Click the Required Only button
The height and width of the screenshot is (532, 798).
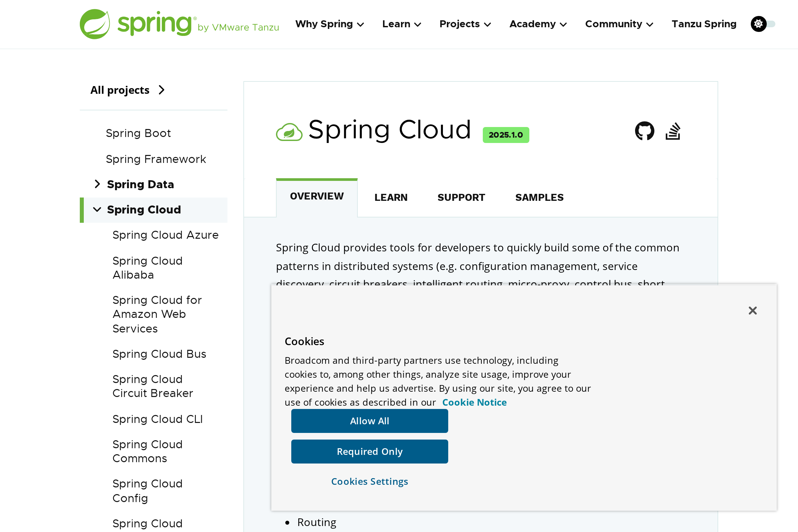pyautogui.click(x=369, y=451)
